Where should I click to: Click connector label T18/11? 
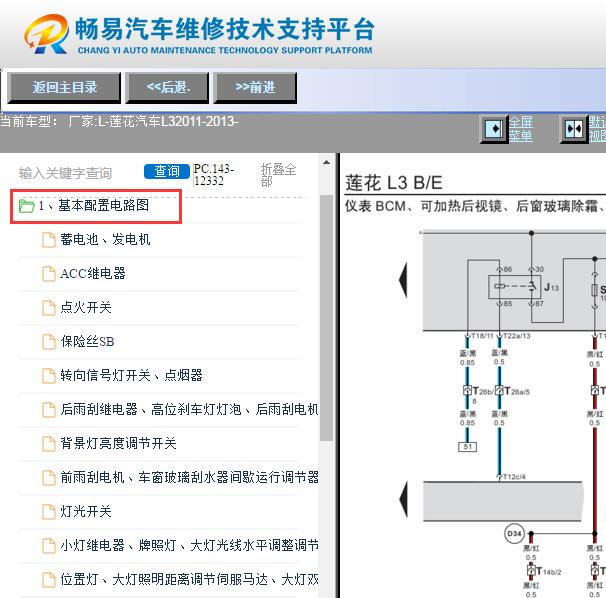(482, 336)
